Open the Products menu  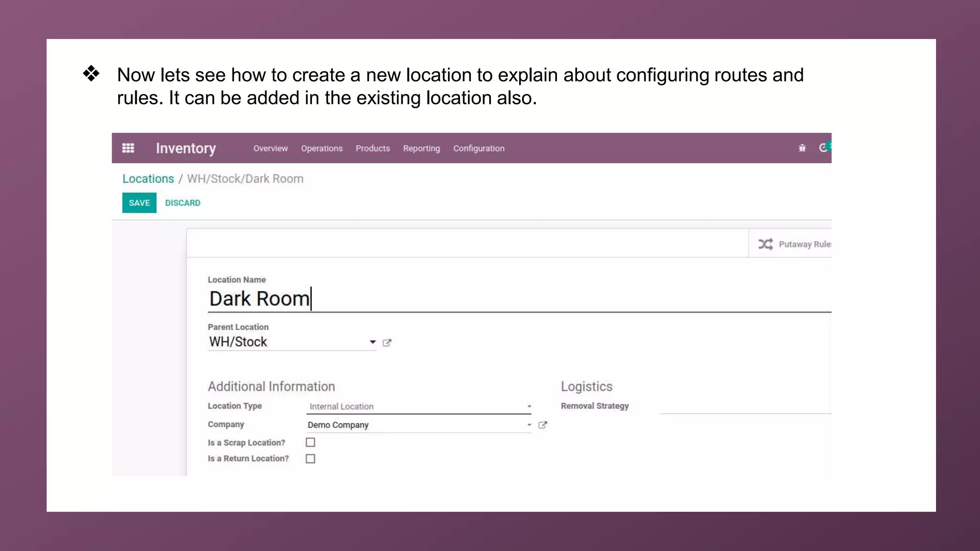[372, 148]
